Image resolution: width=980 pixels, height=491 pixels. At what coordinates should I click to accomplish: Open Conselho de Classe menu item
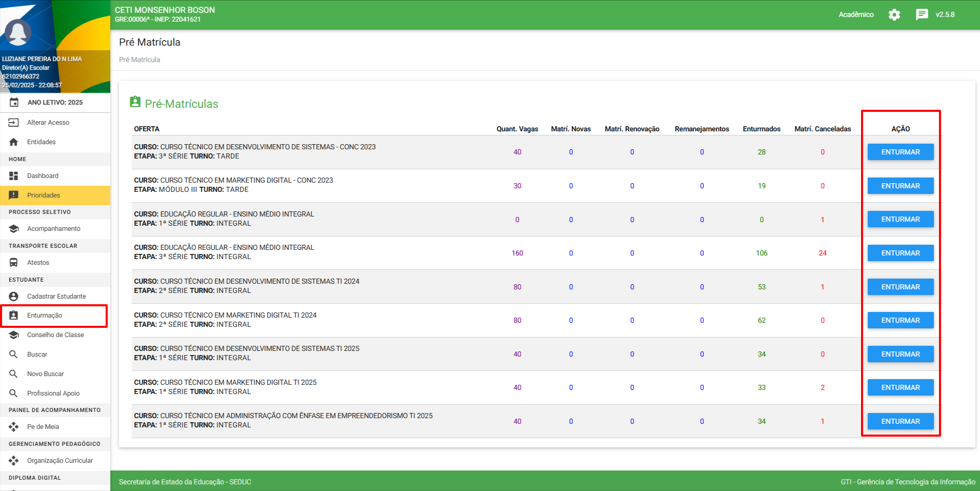[x=55, y=335]
